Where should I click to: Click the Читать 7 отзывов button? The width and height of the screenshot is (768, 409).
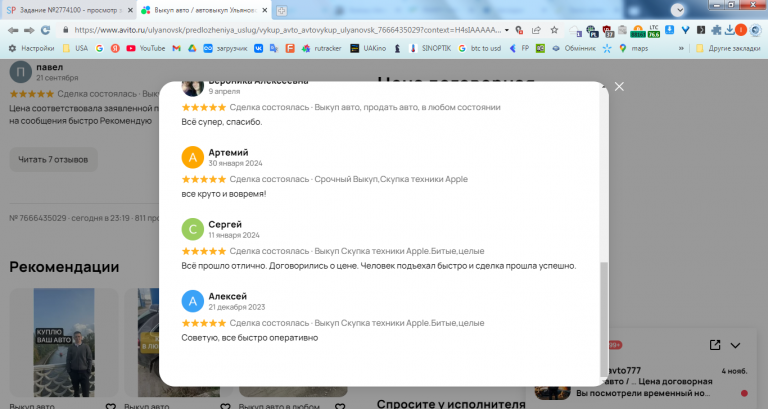click(53, 160)
